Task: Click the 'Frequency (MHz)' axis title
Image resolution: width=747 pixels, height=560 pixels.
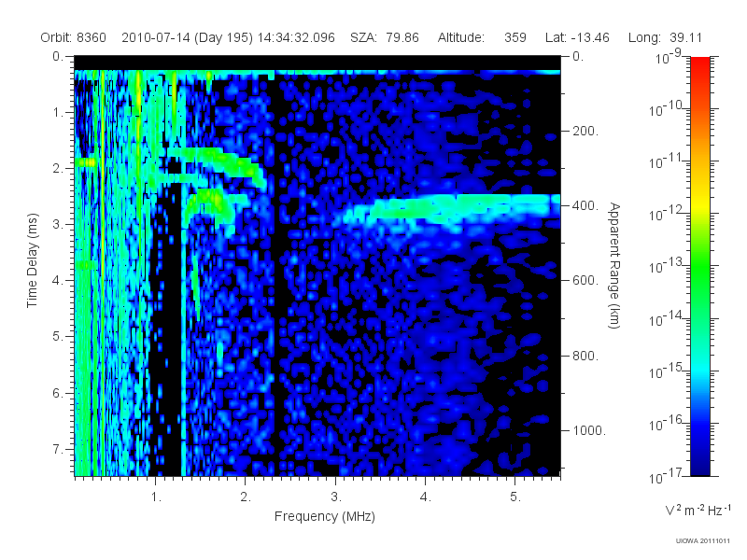Action: [325, 516]
